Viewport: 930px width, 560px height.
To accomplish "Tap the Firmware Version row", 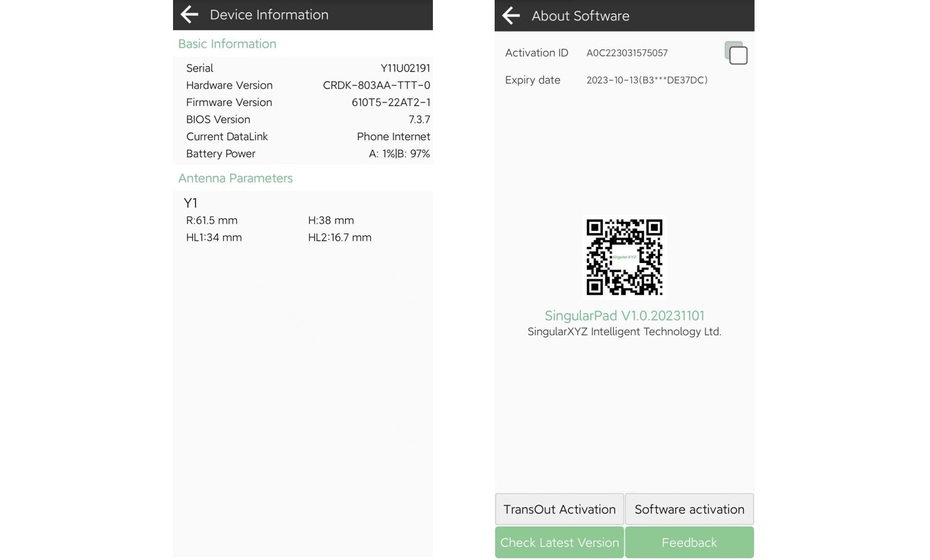I will point(303,102).
